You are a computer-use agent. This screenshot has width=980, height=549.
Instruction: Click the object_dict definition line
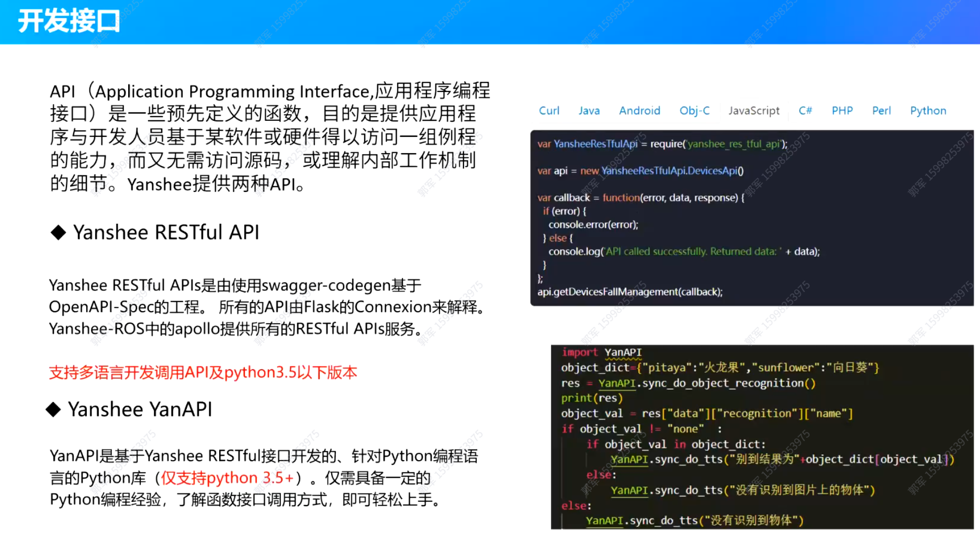[x=720, y=368]
